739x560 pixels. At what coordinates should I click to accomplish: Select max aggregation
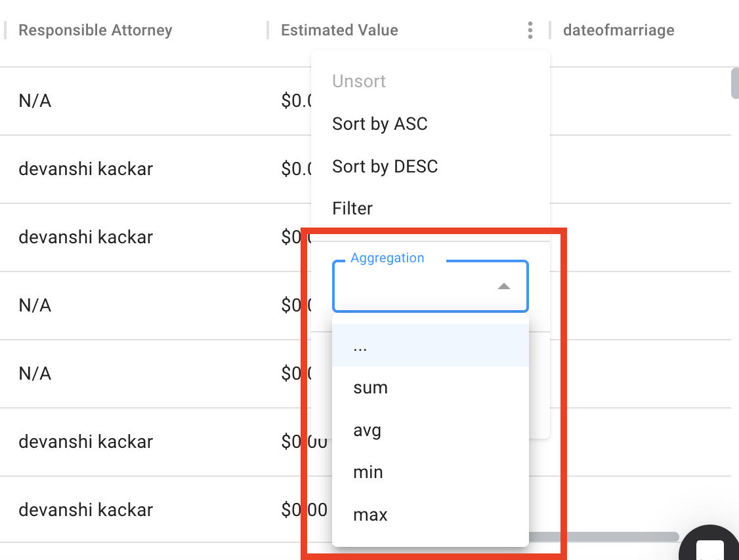click(369, 514)
